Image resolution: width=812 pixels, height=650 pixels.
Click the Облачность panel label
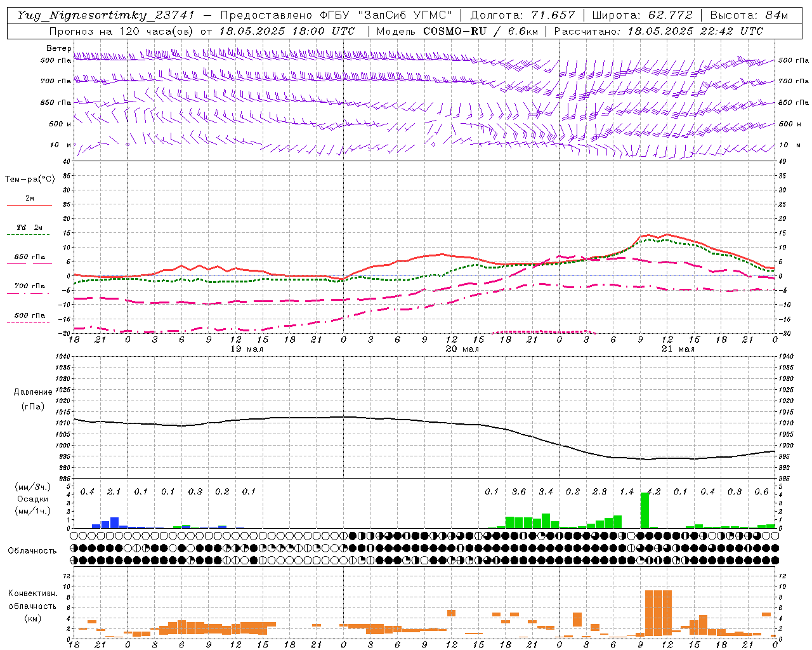[x=32, y=550]
